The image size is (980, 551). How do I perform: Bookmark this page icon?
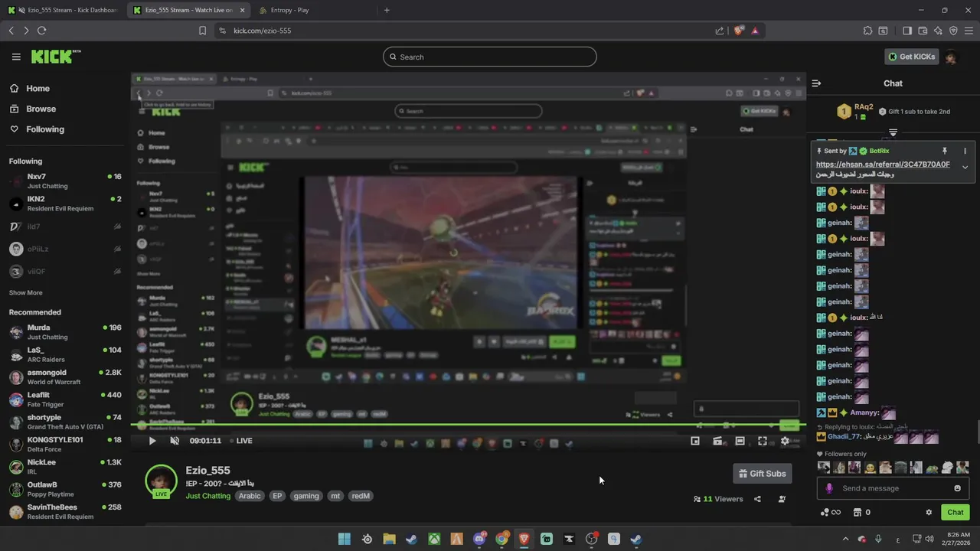[x=202, y=31]
